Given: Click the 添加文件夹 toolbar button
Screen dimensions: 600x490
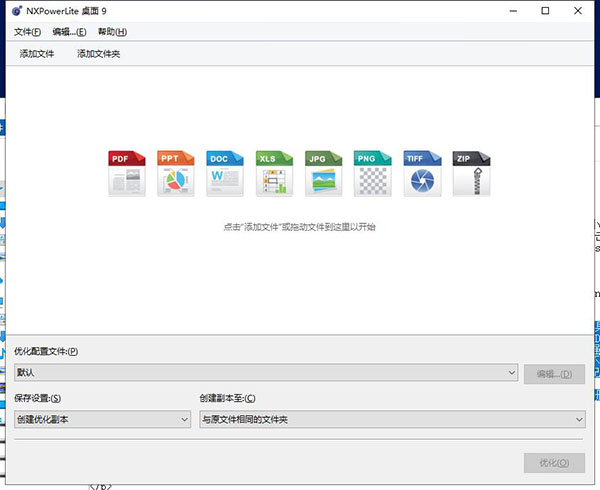Looking at the screenshot, I should coord(98,54).
